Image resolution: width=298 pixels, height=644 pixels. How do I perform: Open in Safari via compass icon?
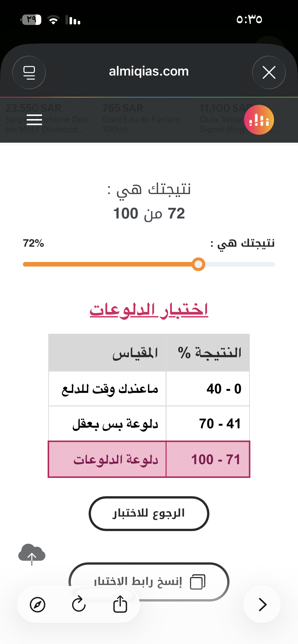coord(37,605)
